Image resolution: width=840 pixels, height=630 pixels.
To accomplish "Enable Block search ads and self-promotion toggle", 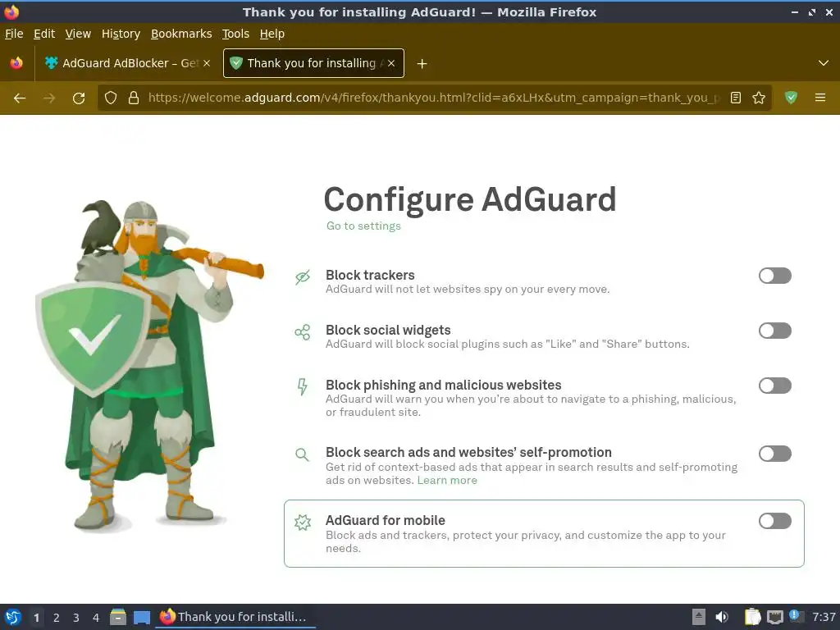I will pos(774,454).
